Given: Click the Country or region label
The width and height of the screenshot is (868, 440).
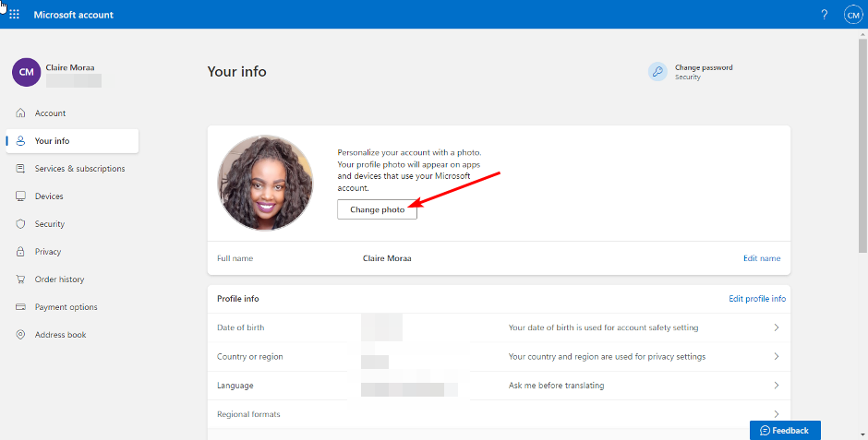Looking at the screenshot, I should coord(249,357).
